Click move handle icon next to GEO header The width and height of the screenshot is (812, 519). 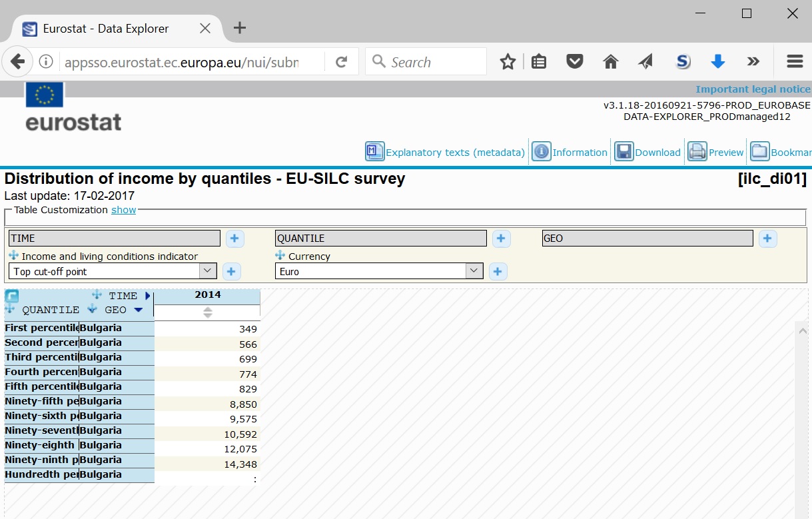(x=93, y=309)
